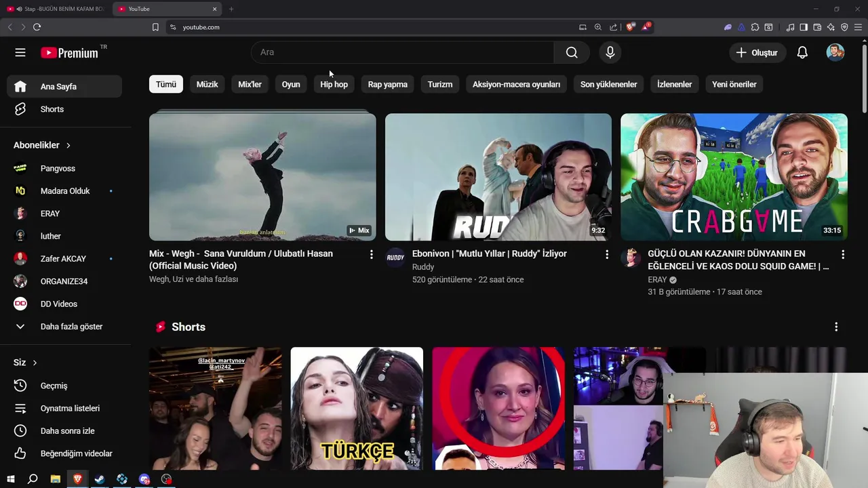This screenshot has height=488, width=868.
Task: Open Windows Start menu
Action: [10, 479]
